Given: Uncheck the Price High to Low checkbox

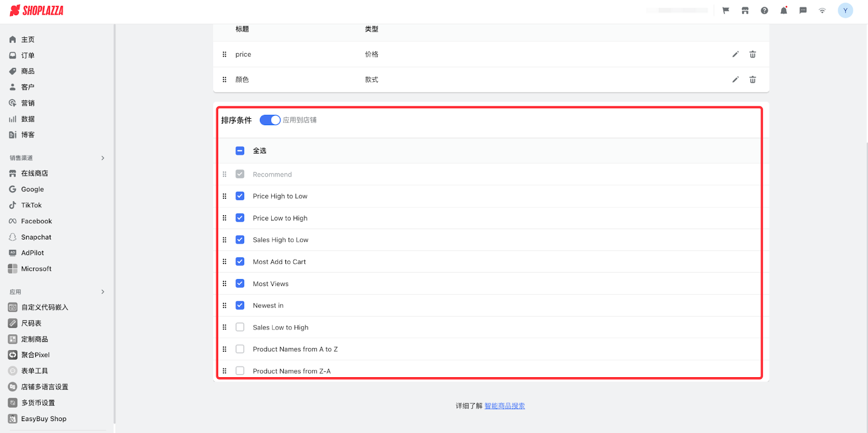Looking at the screenshot, I should pyautogui.click(x=240, y=196).
